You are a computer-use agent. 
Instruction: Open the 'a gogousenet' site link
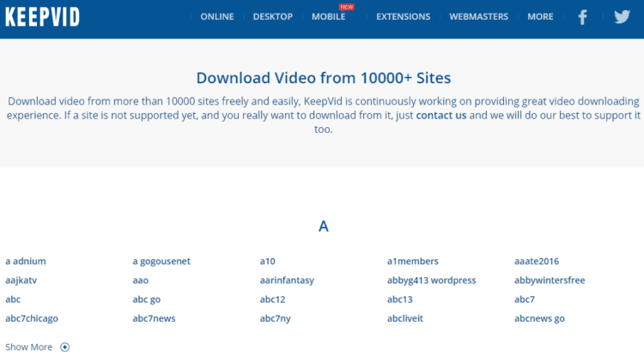(x=161, y=262)
